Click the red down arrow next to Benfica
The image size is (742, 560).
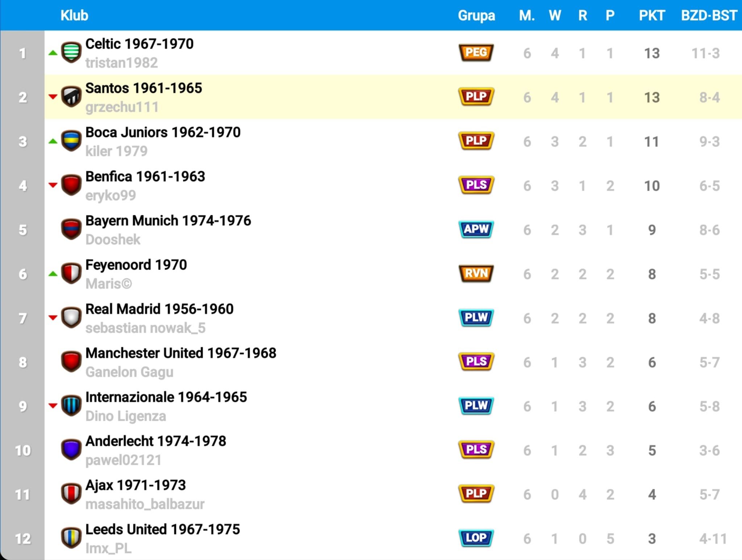(x=53, y=185)
